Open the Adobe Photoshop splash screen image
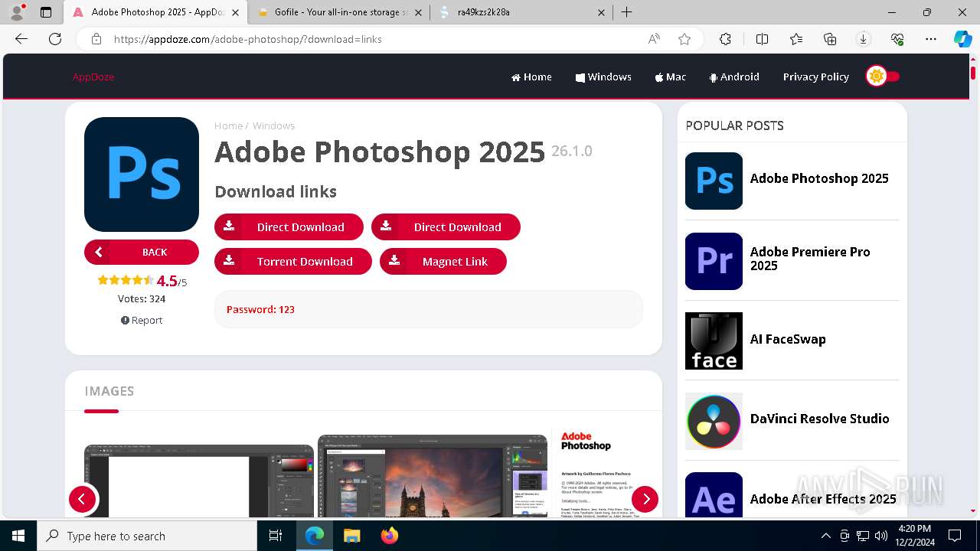The height and width of the screenshot is (551, 980). 606,473
